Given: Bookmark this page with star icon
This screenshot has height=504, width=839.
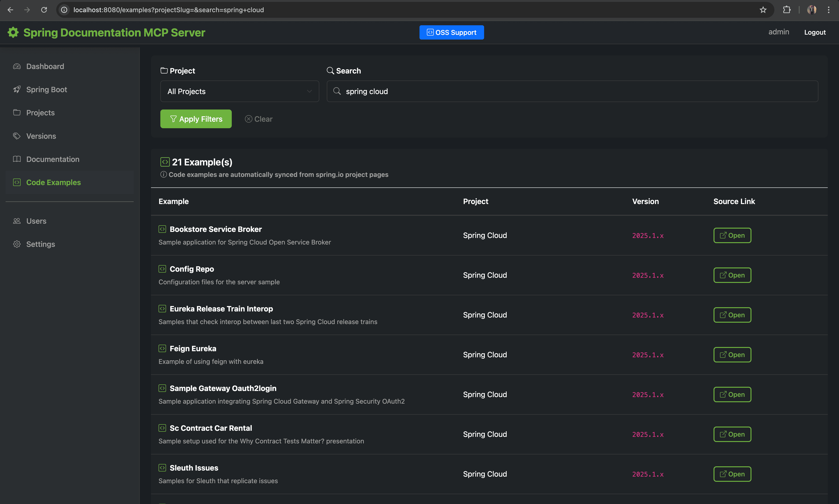Looking at the screenshot, I should click(x=763, y=10).
